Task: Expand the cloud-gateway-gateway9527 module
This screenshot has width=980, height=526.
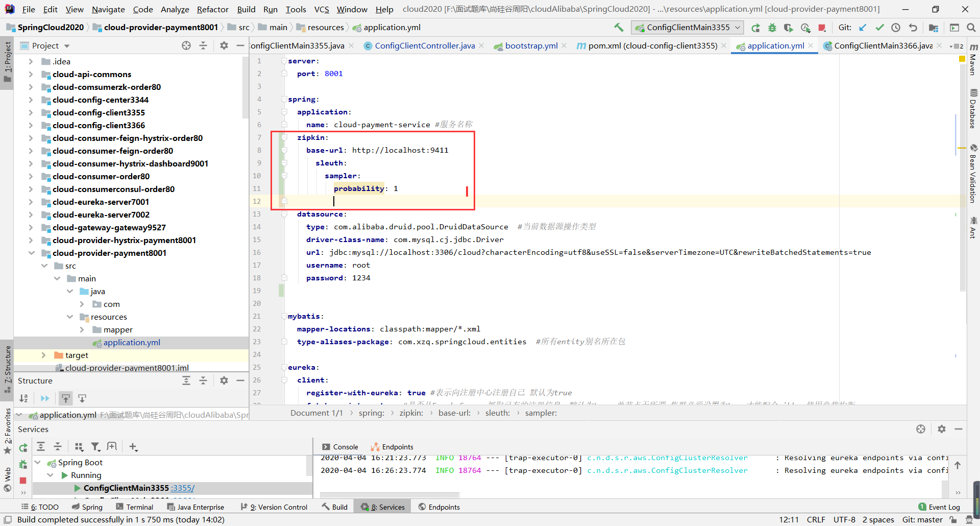Action: tap(31, 228)
